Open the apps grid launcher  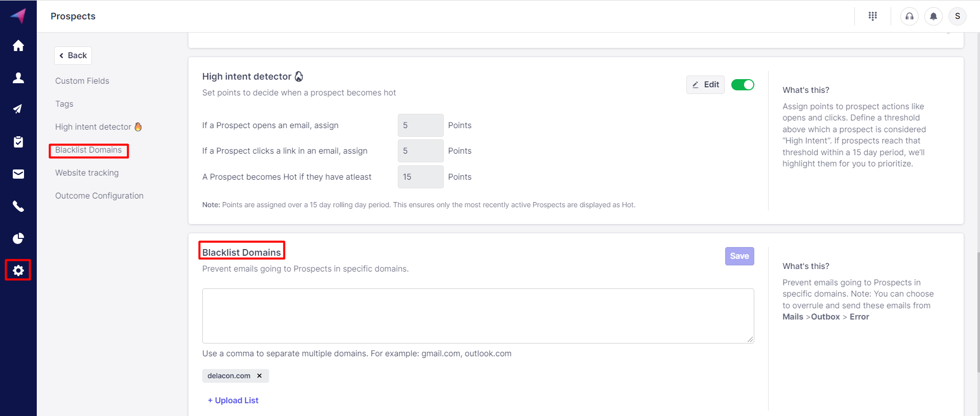coord(873,16)
